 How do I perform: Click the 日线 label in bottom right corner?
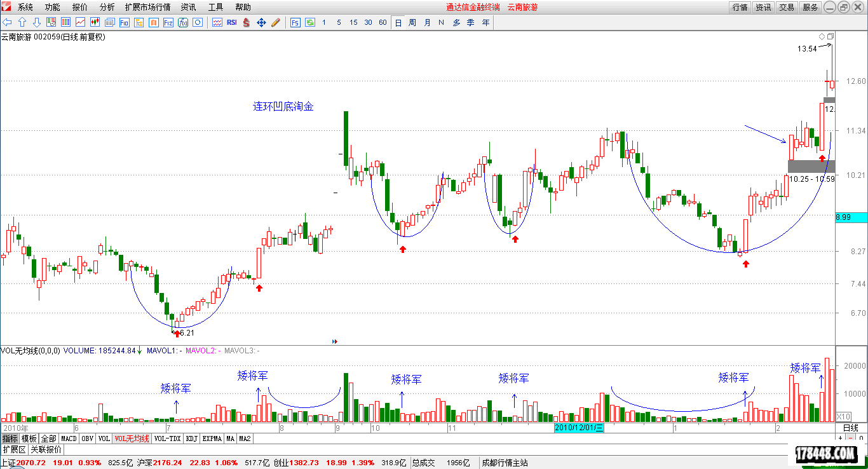pos(850,428)
